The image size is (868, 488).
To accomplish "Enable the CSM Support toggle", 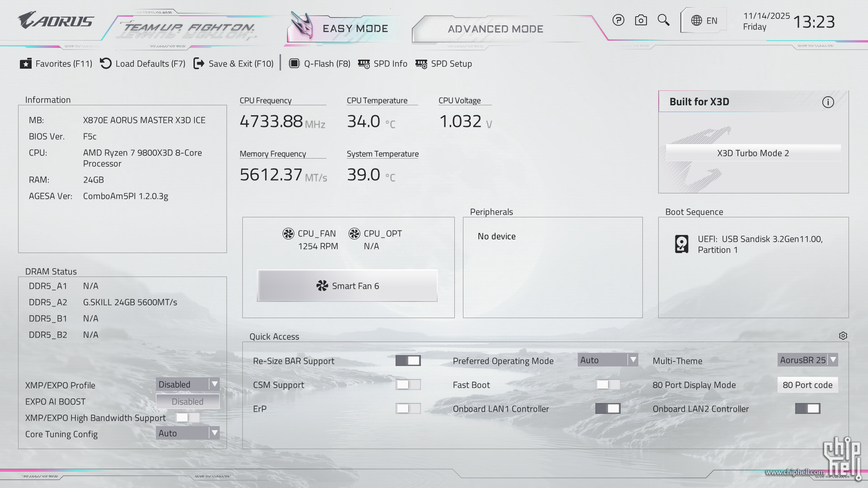I will [x=408, y=385].
